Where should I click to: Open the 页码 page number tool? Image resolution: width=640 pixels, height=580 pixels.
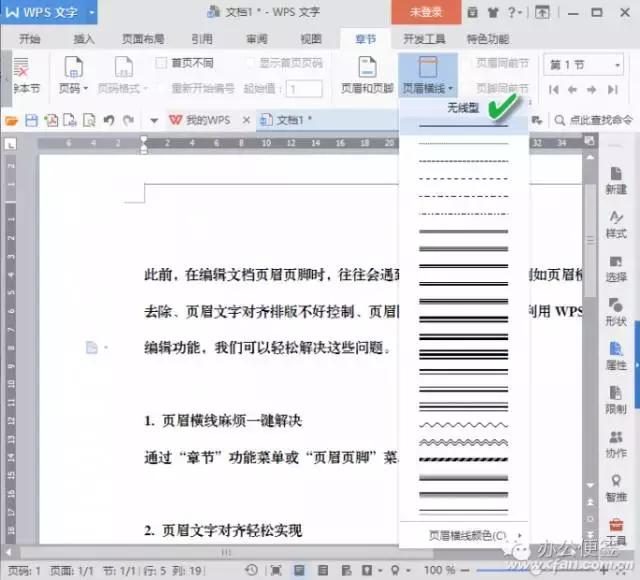coord(73,75)
